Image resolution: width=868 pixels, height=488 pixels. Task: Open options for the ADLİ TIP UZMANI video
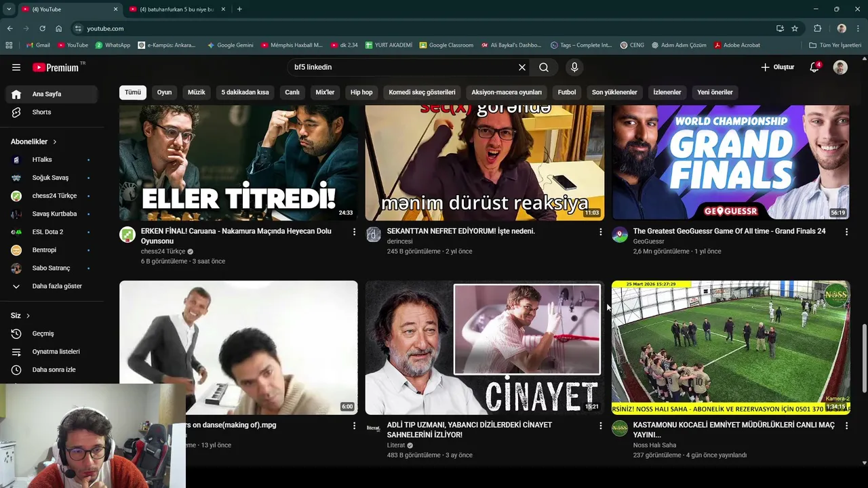600,426
